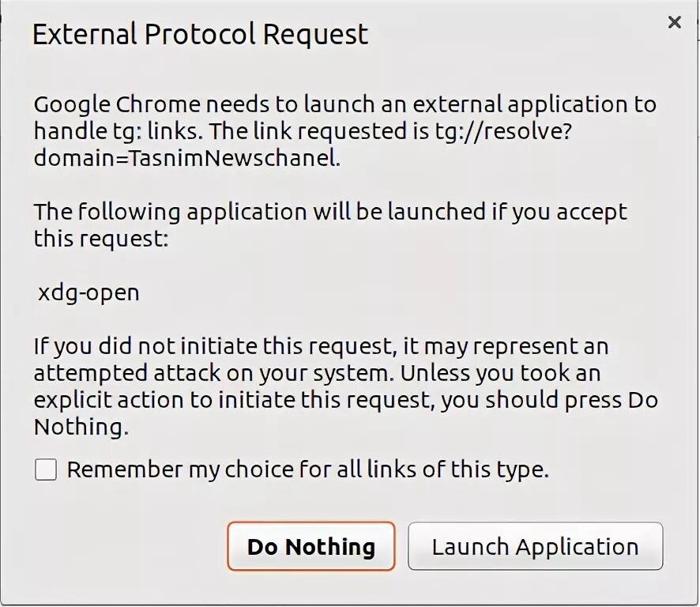This screenshot has height=607, width=700.
Task: Click the 'this request:' line
Action: coord(101,238)
